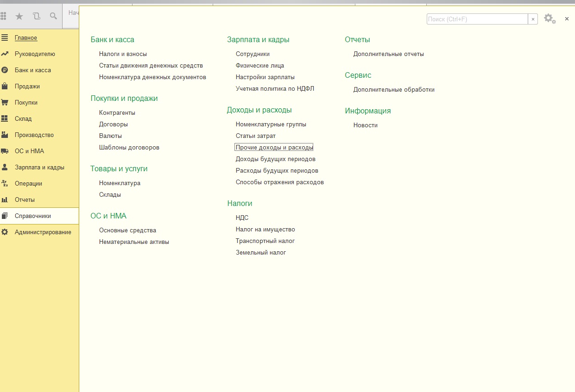The image size is (575, 392).
Task: Open Физические лица
Action: point(260,66)
